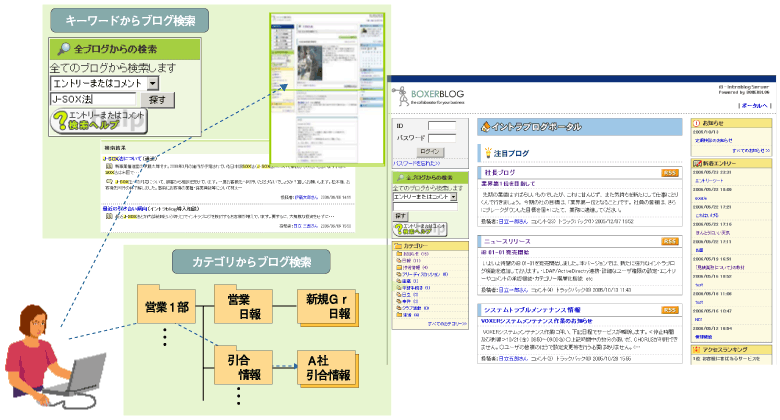Click the カテゴリからブログ検索 banner
The height and width of the screenshot is (420, 780).
(251, 262)
